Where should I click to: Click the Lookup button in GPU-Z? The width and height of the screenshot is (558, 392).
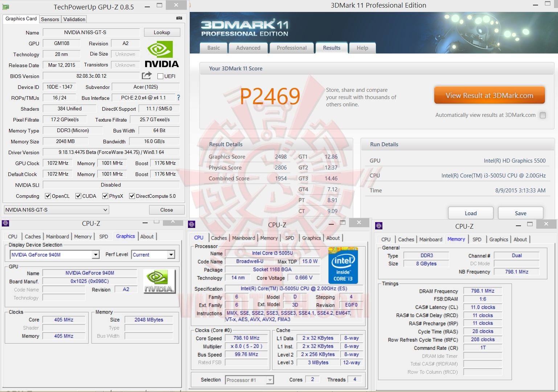tap(162, 32)
